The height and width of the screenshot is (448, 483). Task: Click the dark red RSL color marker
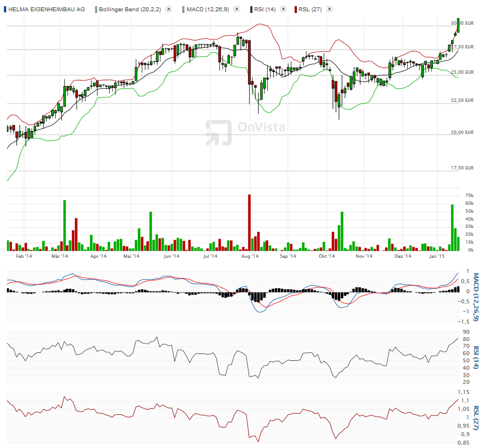[296, 9]
